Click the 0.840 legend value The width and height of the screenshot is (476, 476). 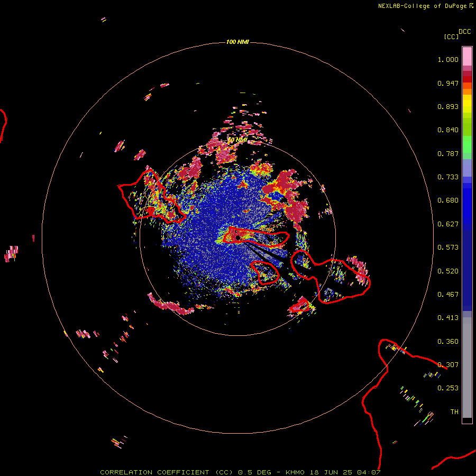448,130
